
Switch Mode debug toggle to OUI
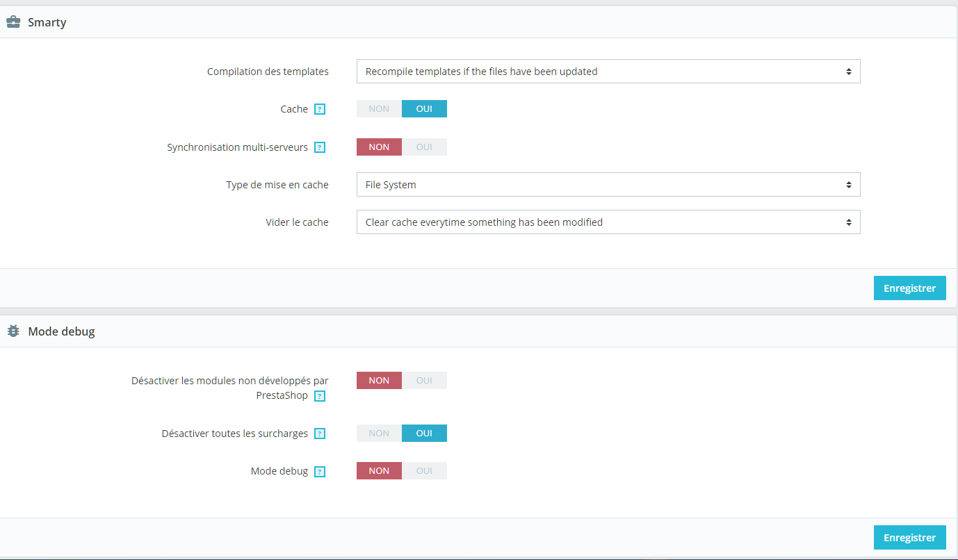[424, 470]
